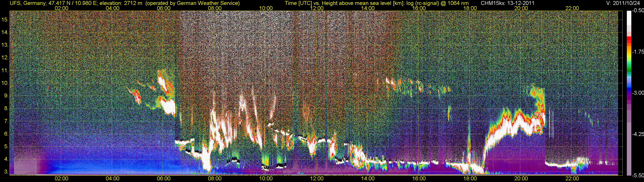Click '(operated by German Weather Service)' text
The image size is (644, 182).
[x=192, y=3]
